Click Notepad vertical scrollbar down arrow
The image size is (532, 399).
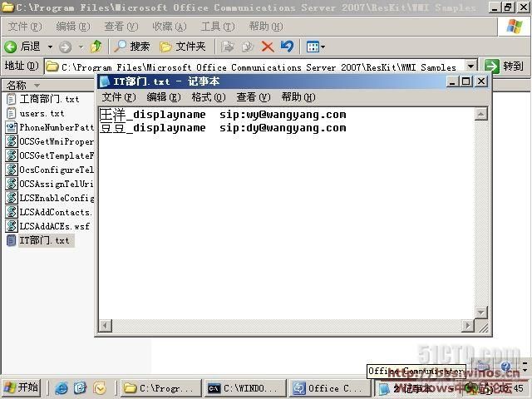coord(480,312)
